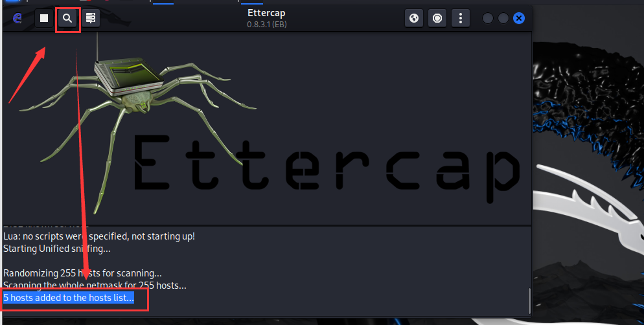Click the Ettercap logo icon in header

tap(17, 19)
